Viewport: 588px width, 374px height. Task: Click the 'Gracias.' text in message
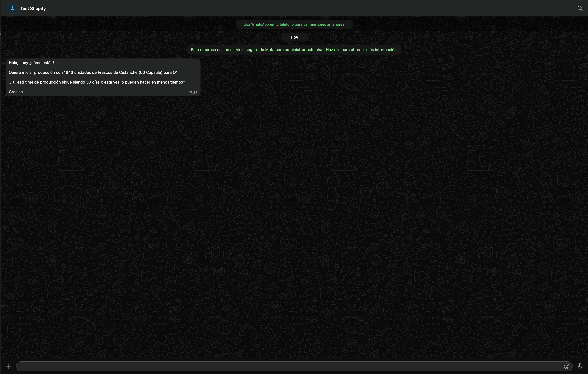point(16,92)
